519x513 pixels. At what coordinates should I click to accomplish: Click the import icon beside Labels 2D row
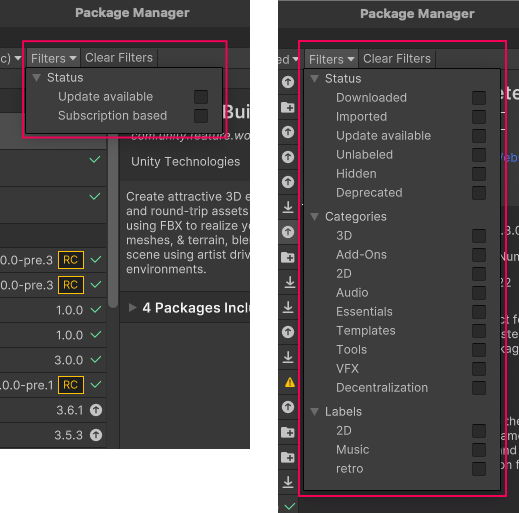tap(288, 432)
